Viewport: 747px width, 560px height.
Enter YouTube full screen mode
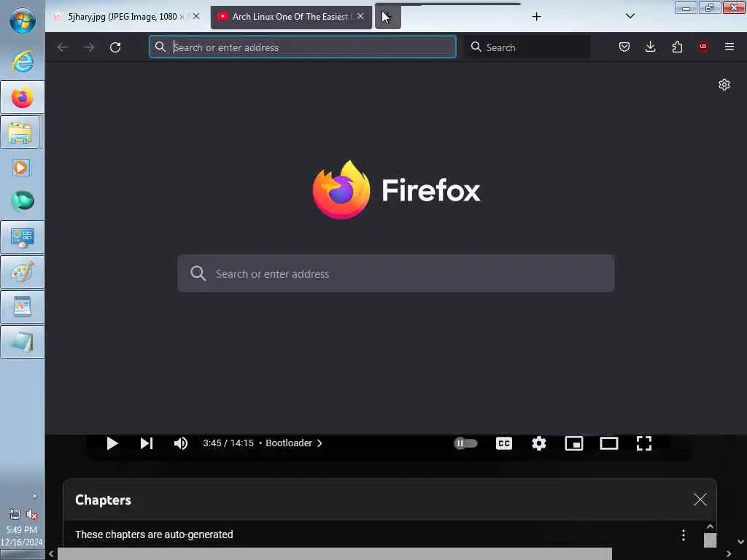(644, 443)
